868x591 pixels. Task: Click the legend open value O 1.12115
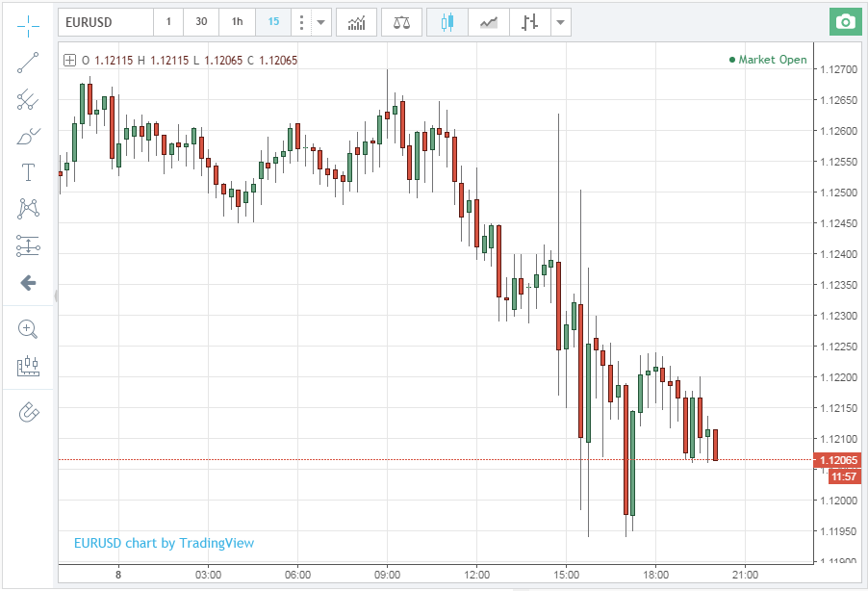[108, 61]
